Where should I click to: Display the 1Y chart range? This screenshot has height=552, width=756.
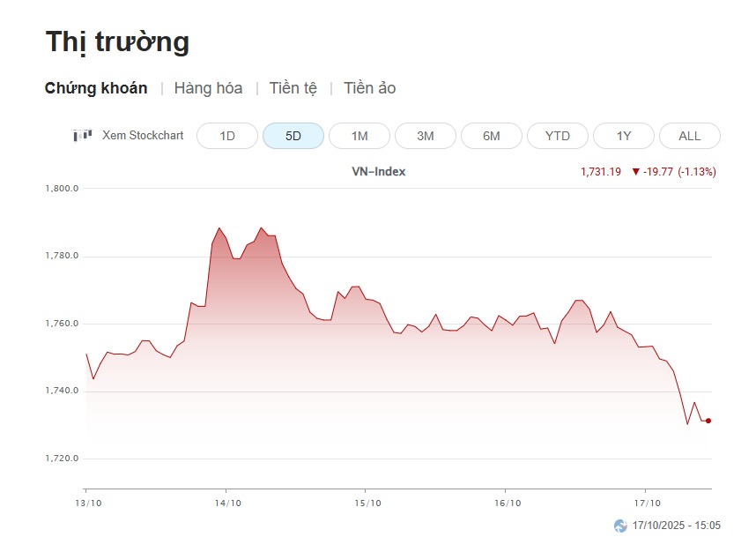(624, 136)
